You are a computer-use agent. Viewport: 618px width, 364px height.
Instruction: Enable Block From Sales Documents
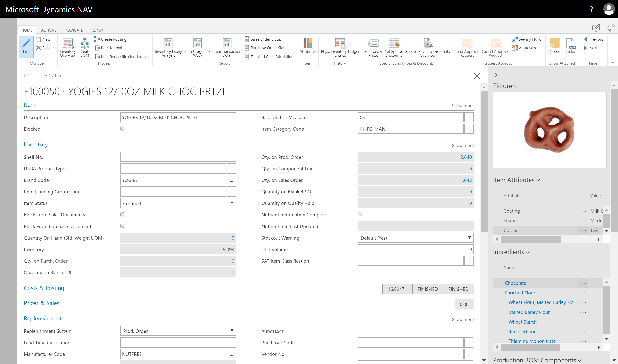click(x=122, y=214)
